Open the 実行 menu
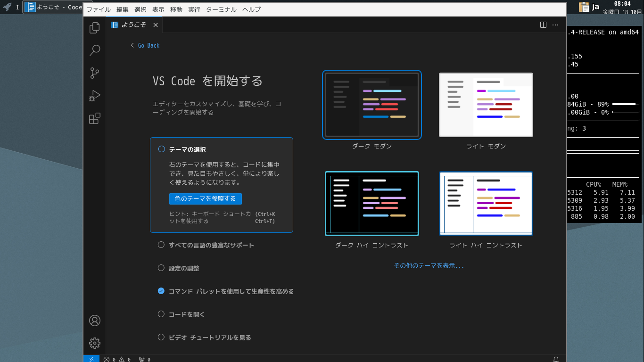 coord(194,9)
